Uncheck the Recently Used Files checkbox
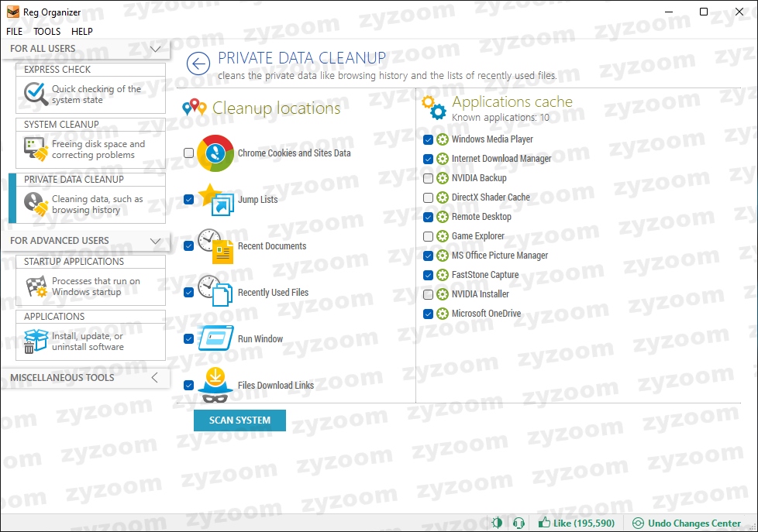Image resolution: width=758 pixels, height=532 pixels. (x=189, y=293)
